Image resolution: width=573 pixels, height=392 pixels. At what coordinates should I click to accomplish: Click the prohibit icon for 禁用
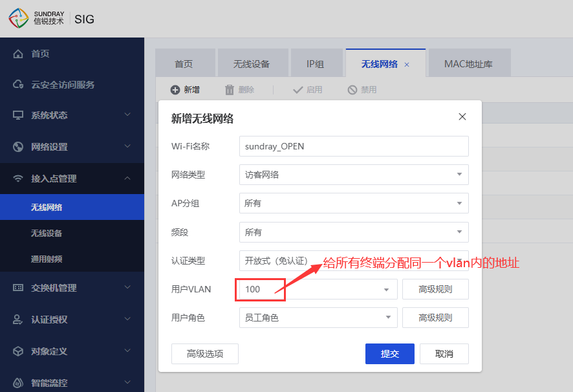point(352,89)
